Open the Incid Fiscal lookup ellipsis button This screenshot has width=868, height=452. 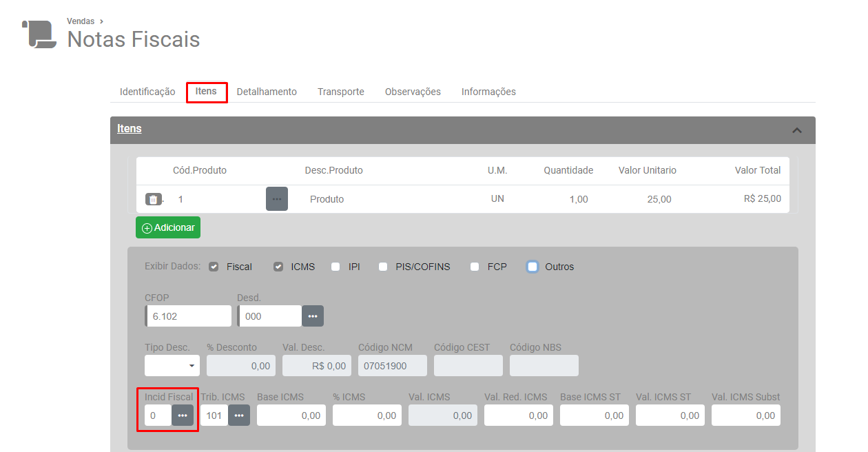tap(183, 415)
